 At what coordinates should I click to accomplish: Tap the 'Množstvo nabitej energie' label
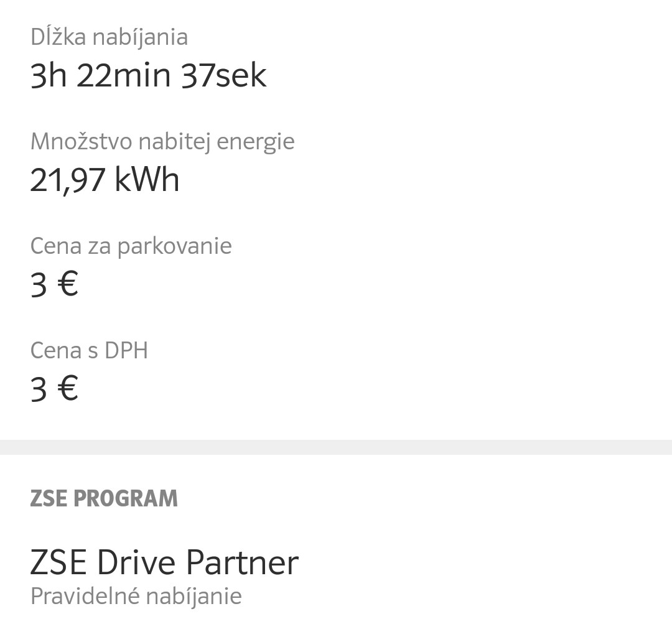pyautogui.click(x=162, y=142)
